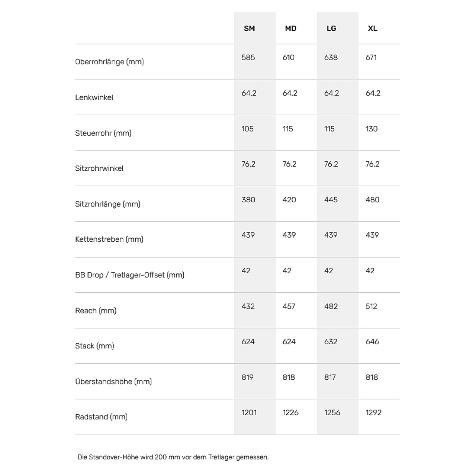The image size is (476, 476).
Task: Click the Standover-Höhe footnote text
Action: (173, 457)
